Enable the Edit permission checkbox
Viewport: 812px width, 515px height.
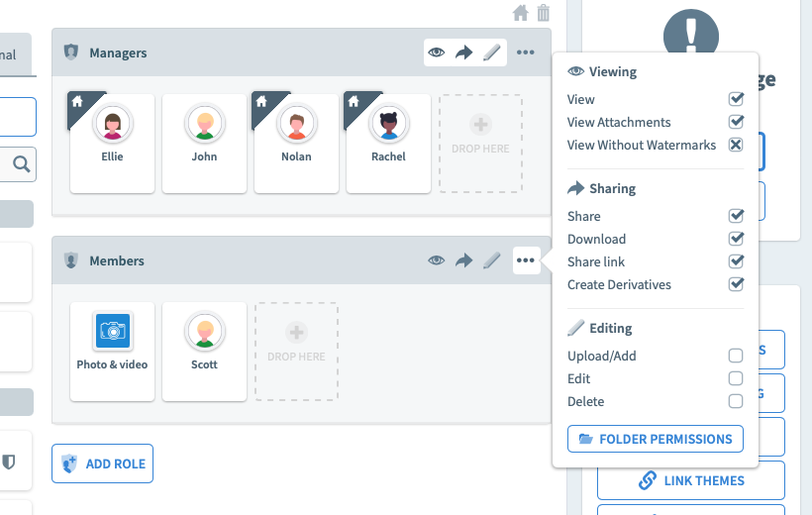[736, 378]
